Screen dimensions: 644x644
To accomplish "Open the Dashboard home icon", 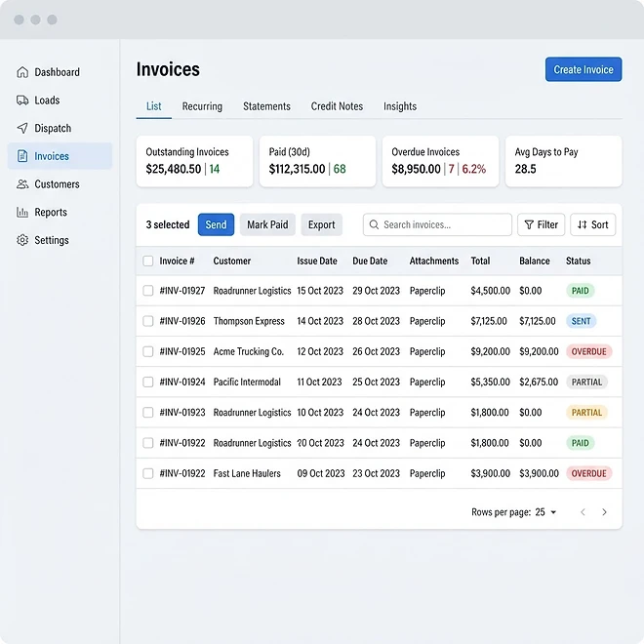I will coord(22,72).
